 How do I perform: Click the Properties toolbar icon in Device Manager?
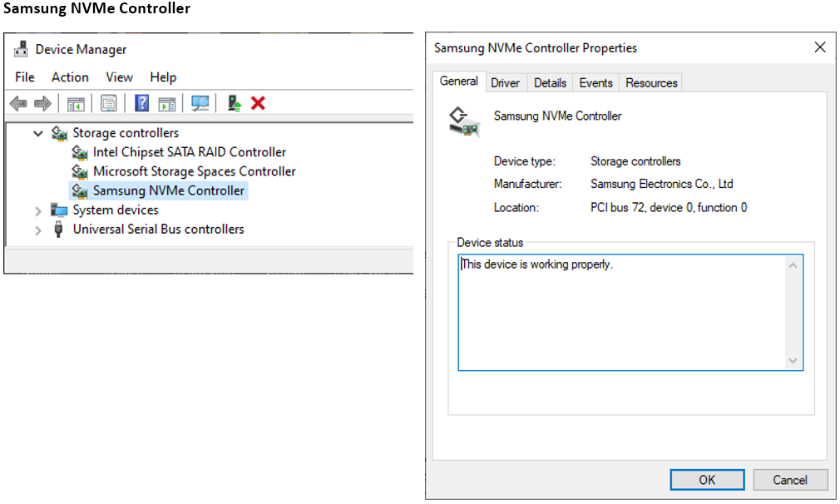[109, 103]
